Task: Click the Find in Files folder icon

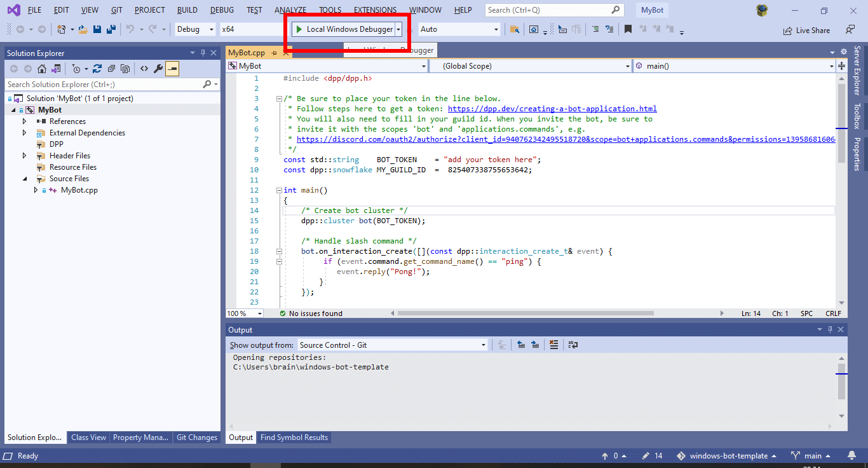Action: [x=515, y=29]
